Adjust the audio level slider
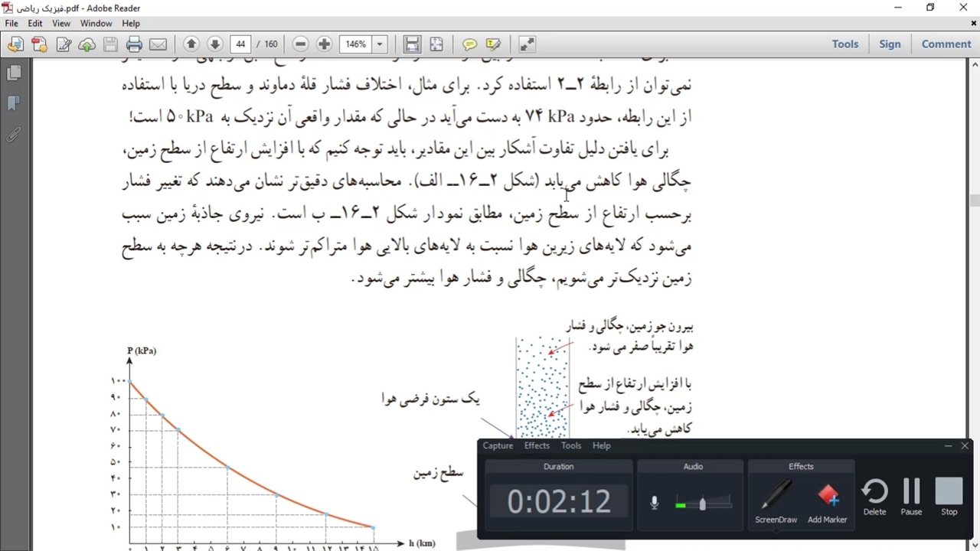The width and height of the screenshot is (980, 551). coord(702,504)
